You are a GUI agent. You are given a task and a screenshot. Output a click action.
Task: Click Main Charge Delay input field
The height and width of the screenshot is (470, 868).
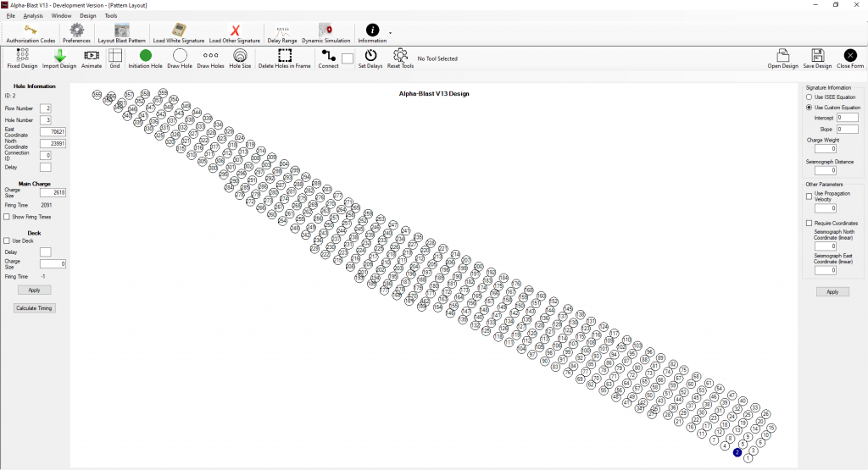pyautogui.click(x=46, y=168)
